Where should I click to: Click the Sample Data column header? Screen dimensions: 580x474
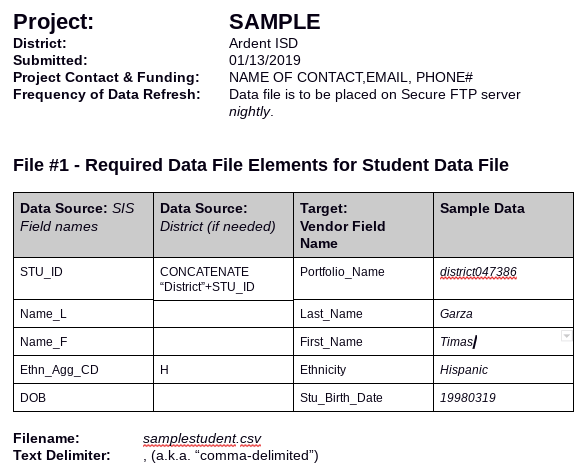coord(503,225)
